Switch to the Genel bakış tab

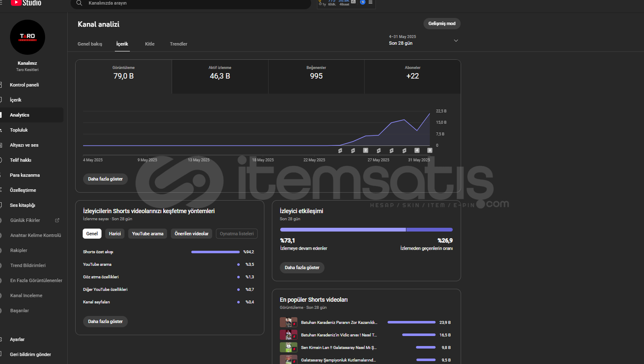tap(90, 44)
